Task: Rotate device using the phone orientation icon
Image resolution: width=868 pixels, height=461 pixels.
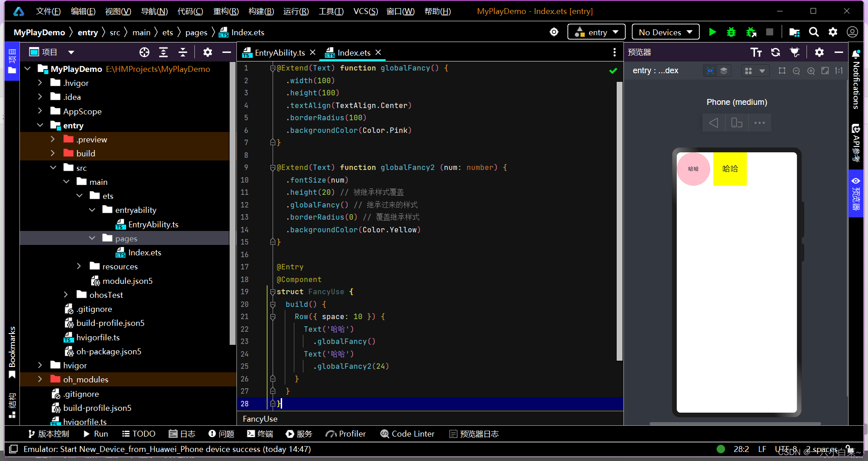Action: coord(737,123)
